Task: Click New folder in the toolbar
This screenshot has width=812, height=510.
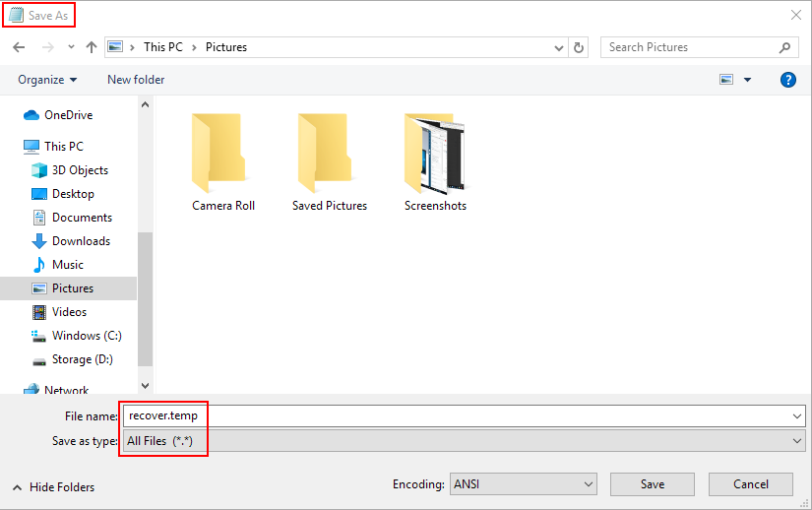Action: [x=136, y=80]
